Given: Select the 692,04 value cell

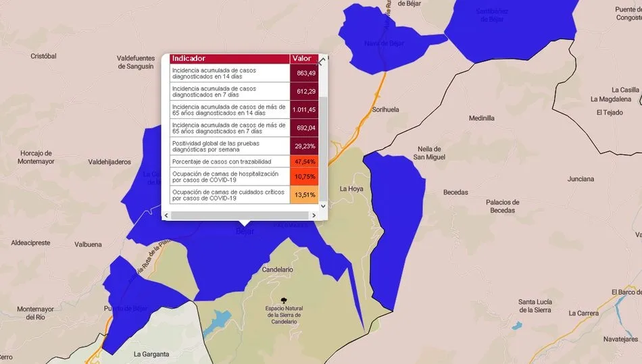Looking at the screenshot, I should pos(304,128).
